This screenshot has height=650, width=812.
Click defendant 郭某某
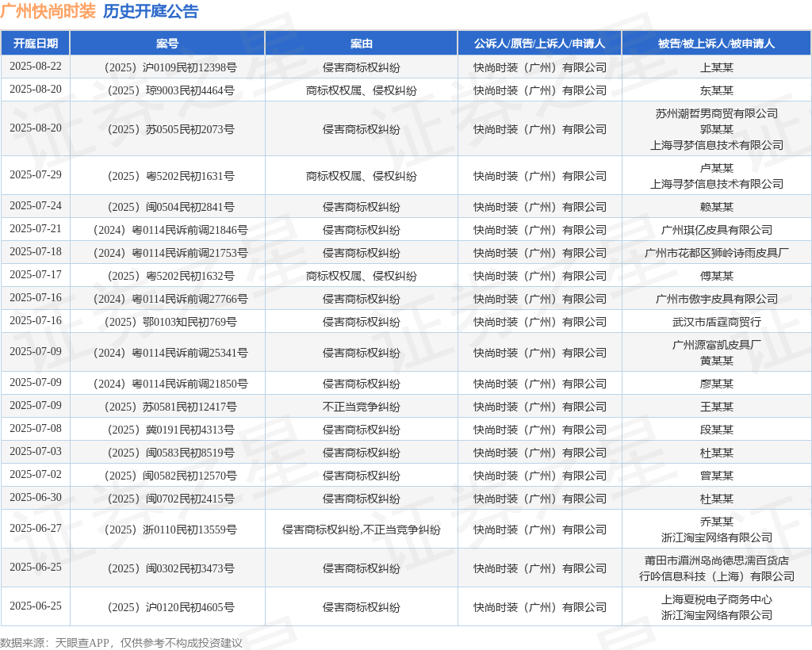(x=717, y=129)
